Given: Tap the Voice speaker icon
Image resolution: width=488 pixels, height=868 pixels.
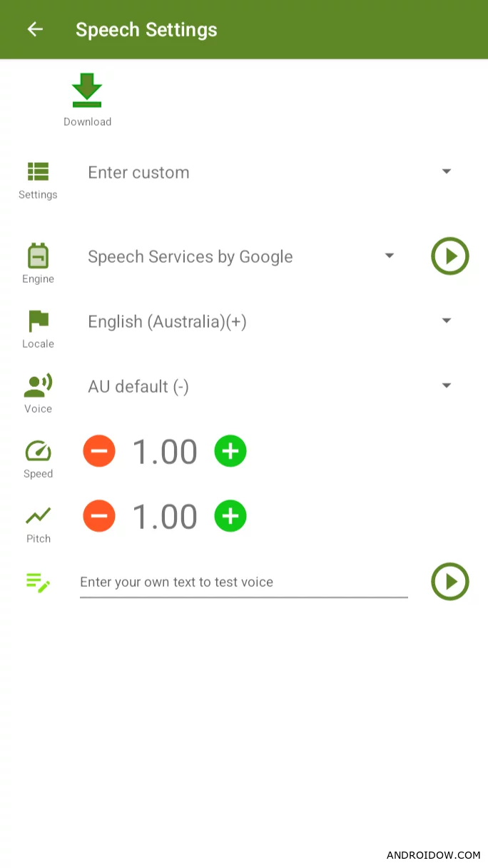Looking at the screenshot, I should pyautogui.click(x=38, y=385).
